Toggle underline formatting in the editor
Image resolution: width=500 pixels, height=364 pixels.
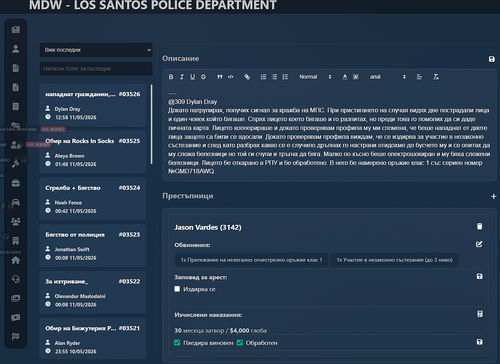[192, 77]
